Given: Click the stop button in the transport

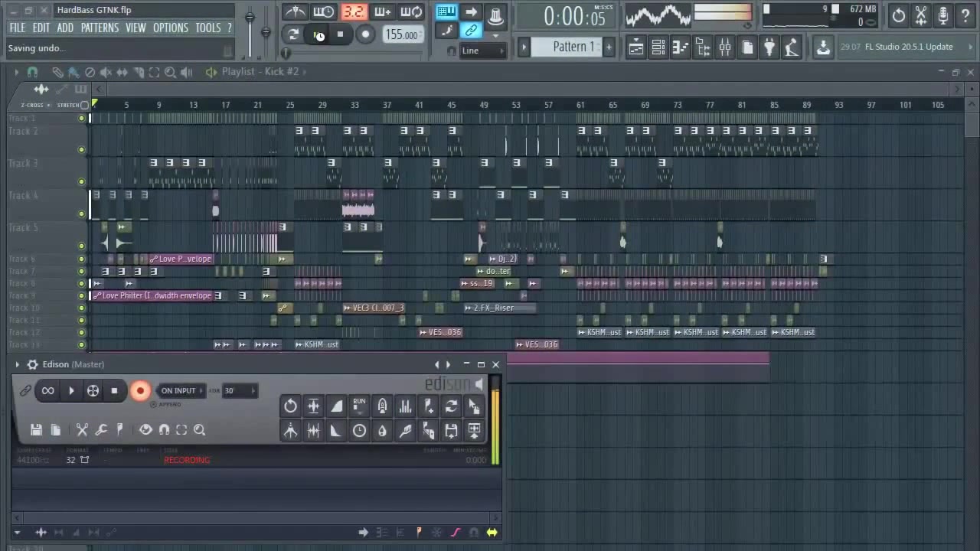Looking at the screenshot, I should pyautogui.click(x=340, y=34).
